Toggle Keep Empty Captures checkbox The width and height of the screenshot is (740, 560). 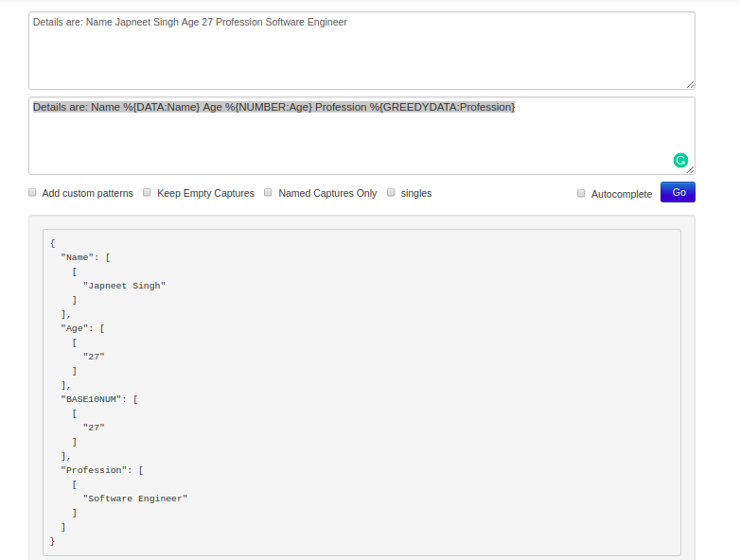click(147, 192)
